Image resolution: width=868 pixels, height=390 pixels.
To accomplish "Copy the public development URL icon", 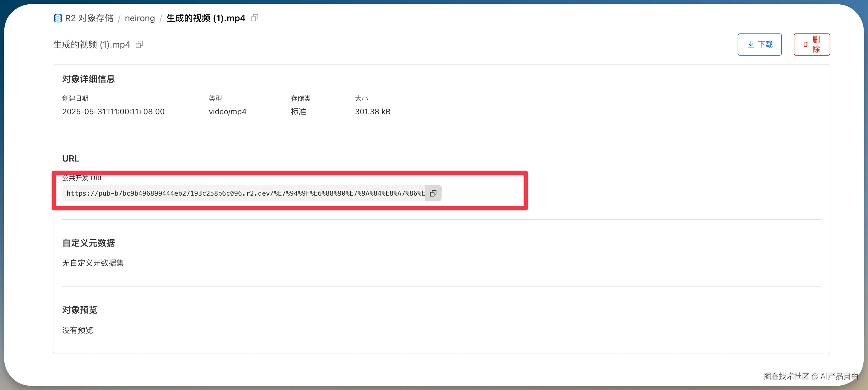I will click(x=433, y=193).
